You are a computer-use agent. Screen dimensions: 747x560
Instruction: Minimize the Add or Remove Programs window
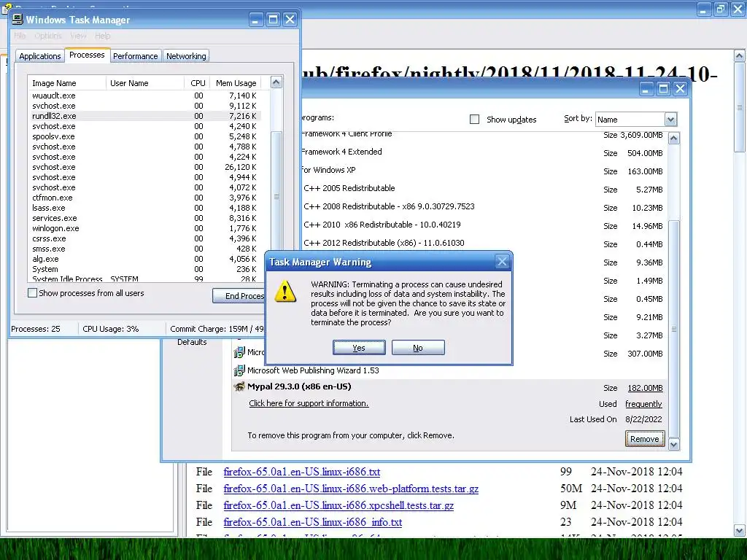pos(646,88)
